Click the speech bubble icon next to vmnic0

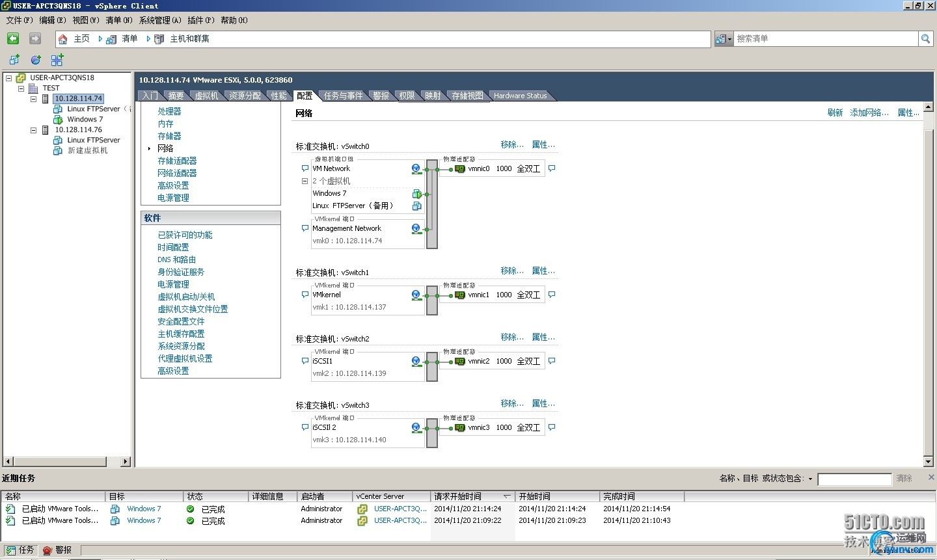click(x=552, y=168)
